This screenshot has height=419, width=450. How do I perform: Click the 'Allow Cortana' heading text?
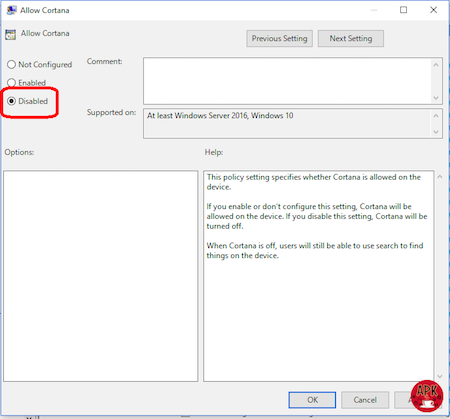click(x=45, y=33)
